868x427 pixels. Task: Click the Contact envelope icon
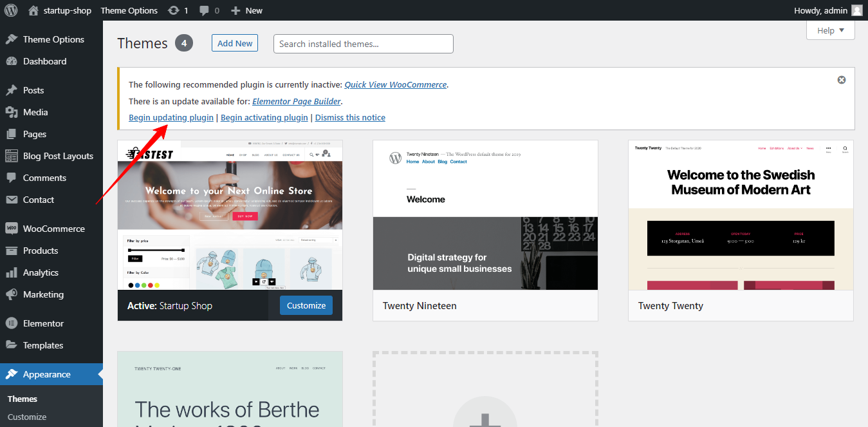(12, 200)
